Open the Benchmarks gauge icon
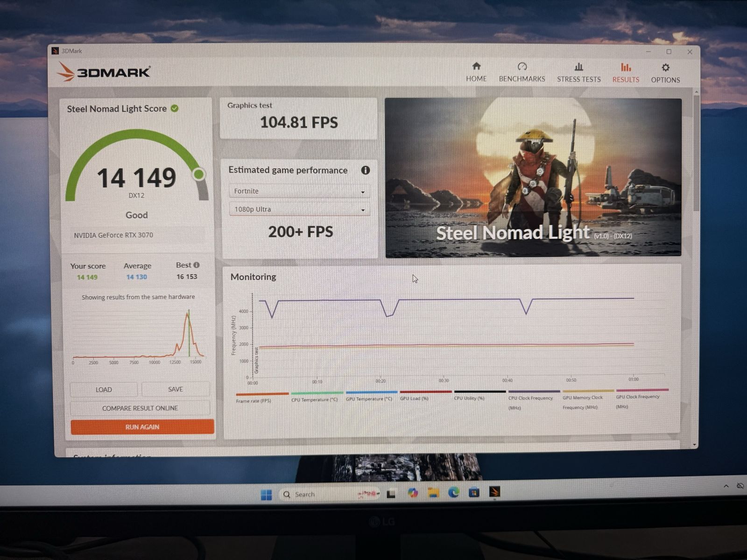The image size is (747, 560). point(521,67)
